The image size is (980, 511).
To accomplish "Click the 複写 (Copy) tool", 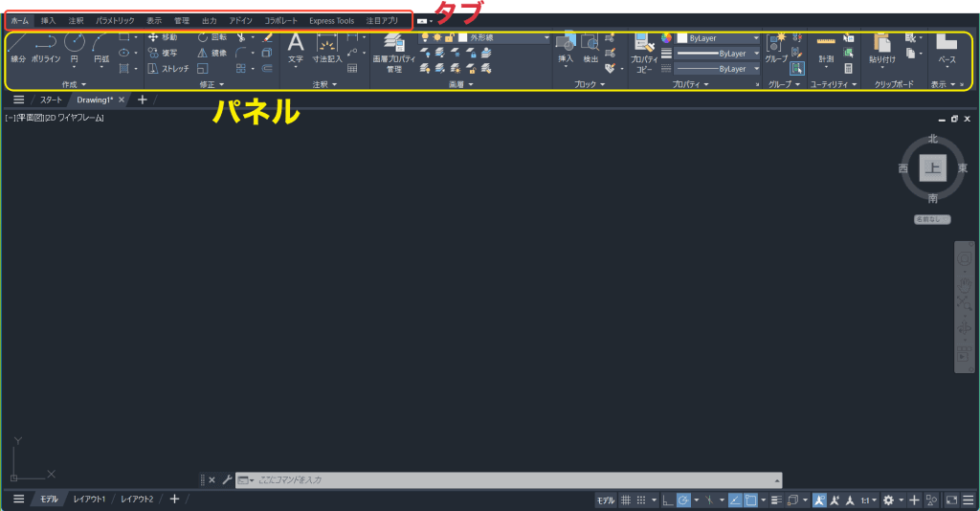I will (x=163, y=53).
